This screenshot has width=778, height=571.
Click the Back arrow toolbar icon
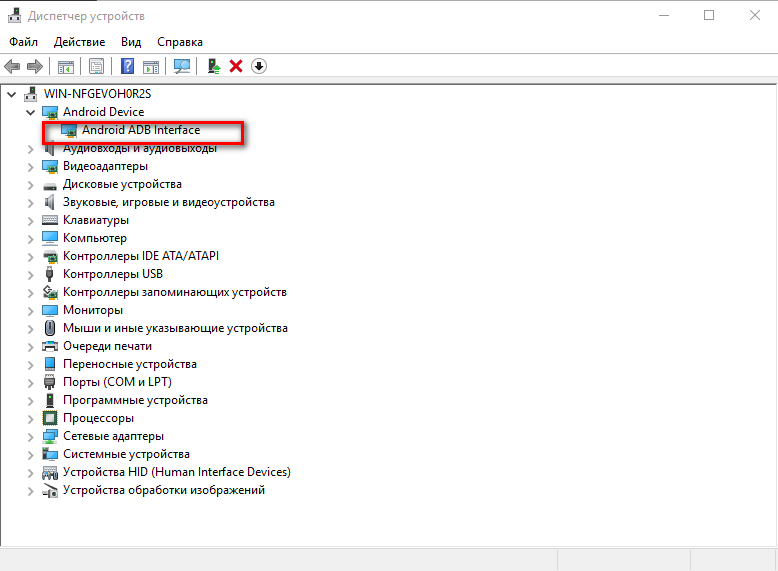12,66
